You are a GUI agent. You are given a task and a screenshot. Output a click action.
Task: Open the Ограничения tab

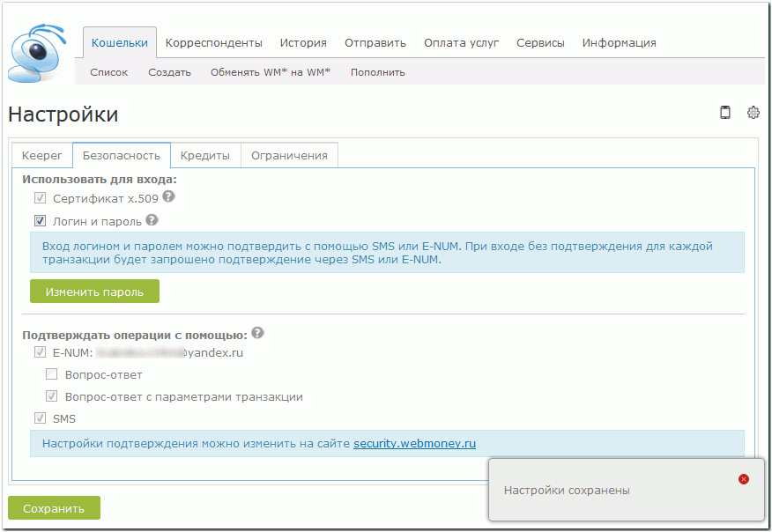[x=289, y=156]
